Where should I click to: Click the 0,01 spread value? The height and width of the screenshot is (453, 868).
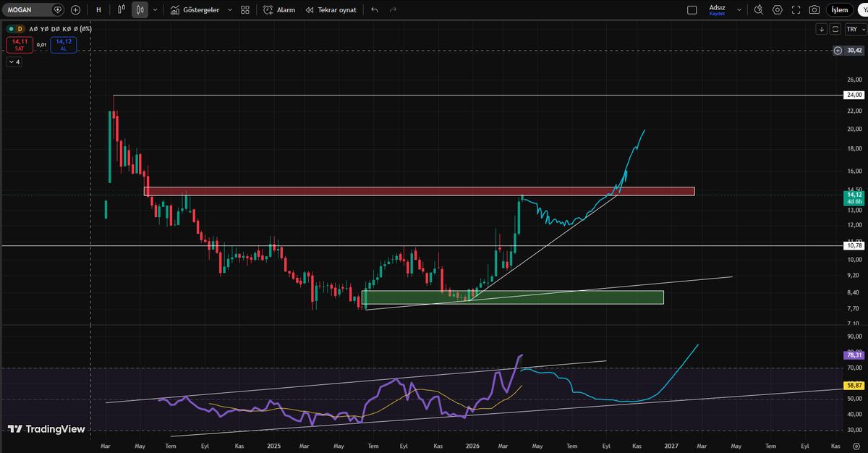41,45
